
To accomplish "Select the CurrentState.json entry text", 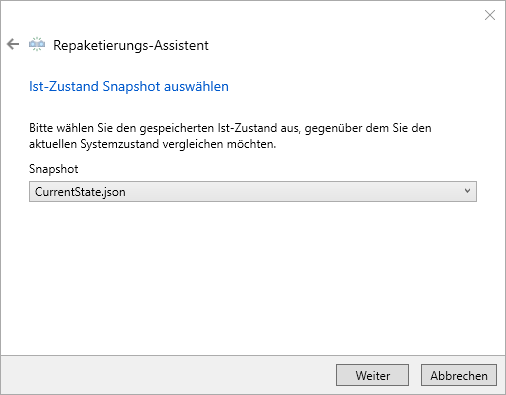I will pos(80,192).
